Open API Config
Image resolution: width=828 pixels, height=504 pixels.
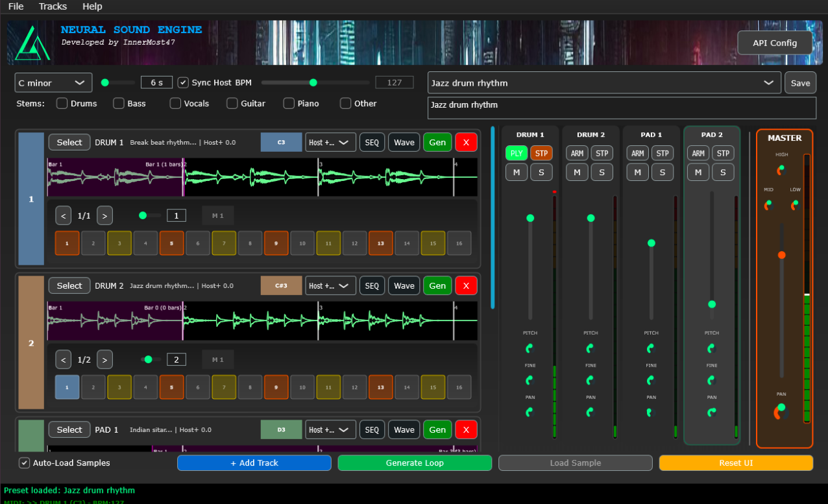pos(775,43)
